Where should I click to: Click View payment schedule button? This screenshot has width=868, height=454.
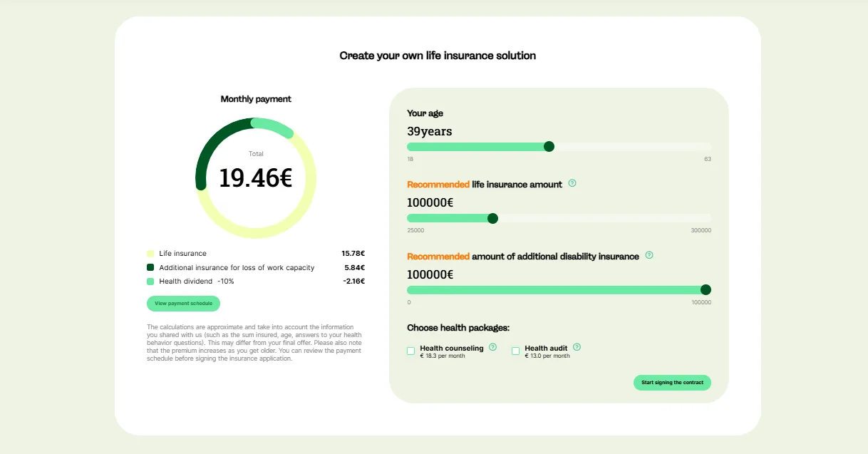184,304
